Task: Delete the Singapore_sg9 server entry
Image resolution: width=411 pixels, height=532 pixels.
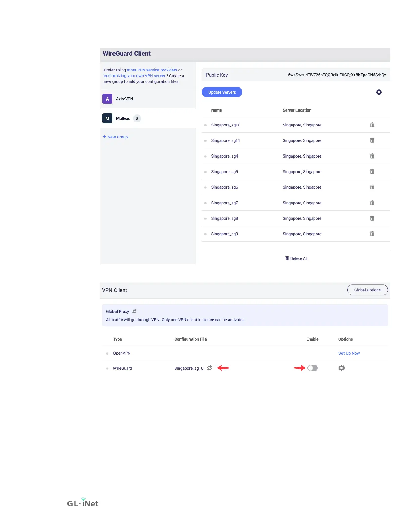Action: [372, 234]
